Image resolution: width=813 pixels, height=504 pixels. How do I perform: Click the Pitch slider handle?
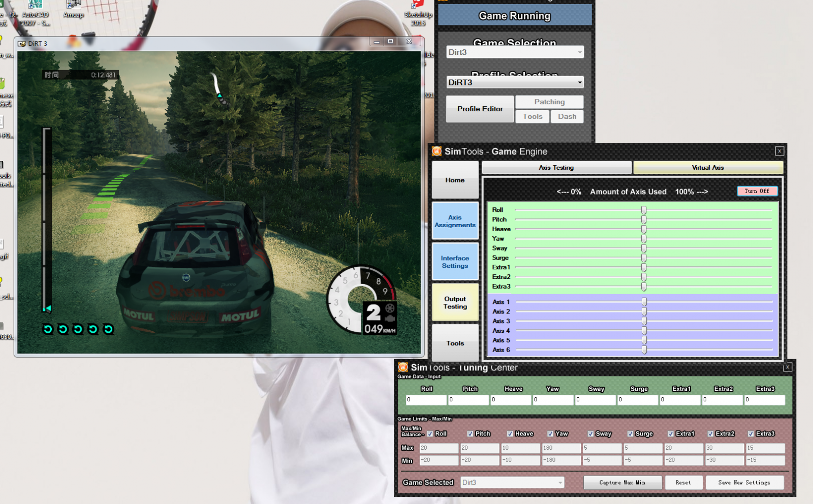click(644, 219)
